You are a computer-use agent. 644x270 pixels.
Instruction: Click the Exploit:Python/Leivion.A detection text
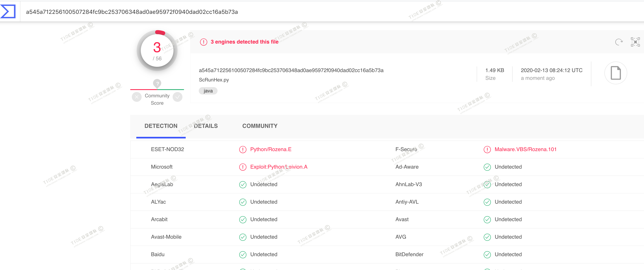[279, 167]
